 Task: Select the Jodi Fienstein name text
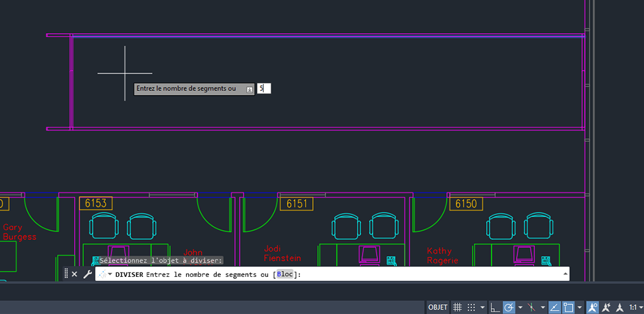[x=282, y=254]
